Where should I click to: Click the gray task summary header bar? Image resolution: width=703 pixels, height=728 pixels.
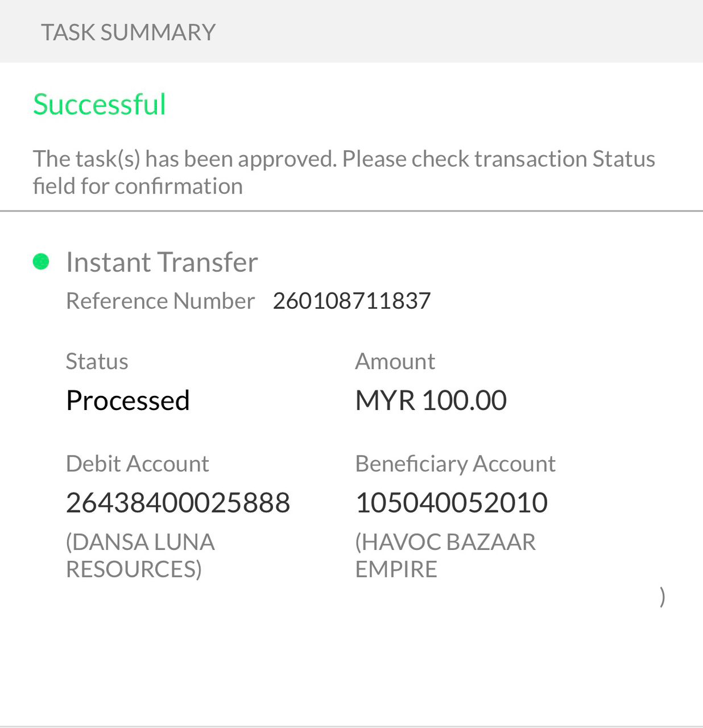455,31
